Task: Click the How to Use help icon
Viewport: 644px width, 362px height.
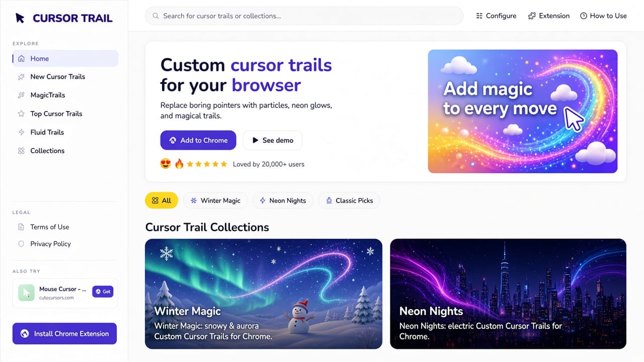Action: click(584, 16)
